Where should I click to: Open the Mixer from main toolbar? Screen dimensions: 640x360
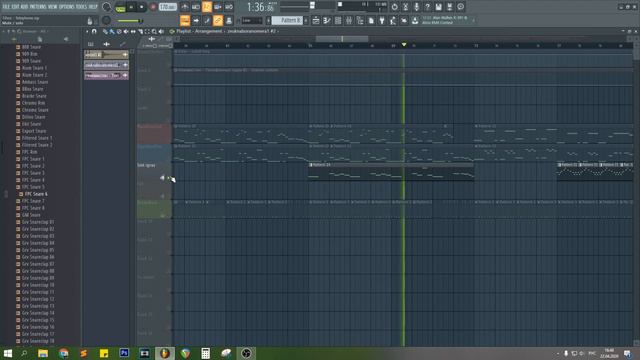(x=349, y=20)
